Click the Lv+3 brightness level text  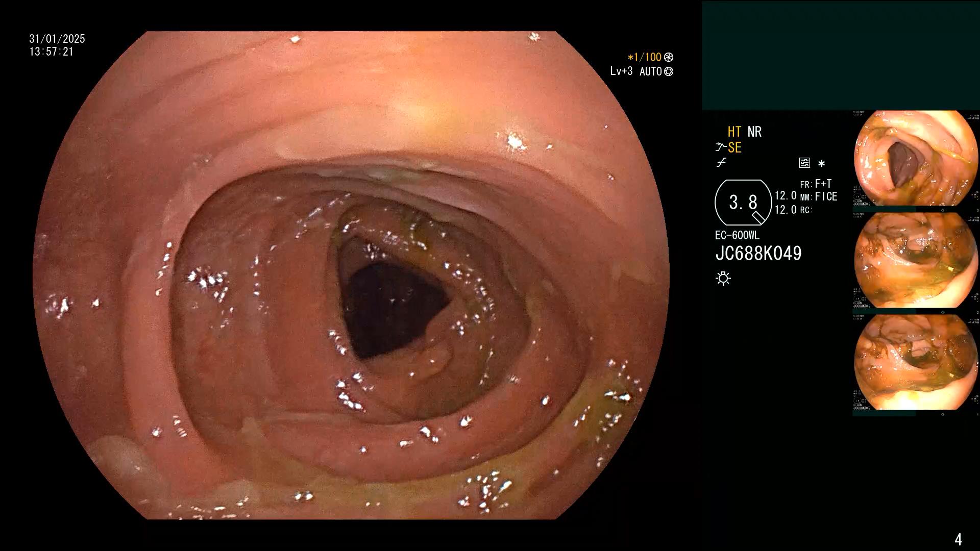pos(621,71)
